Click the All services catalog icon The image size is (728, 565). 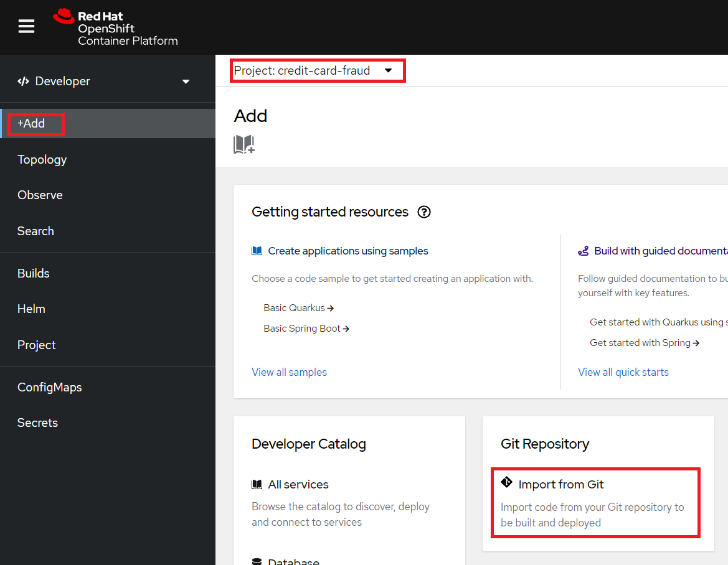[257, 484]
